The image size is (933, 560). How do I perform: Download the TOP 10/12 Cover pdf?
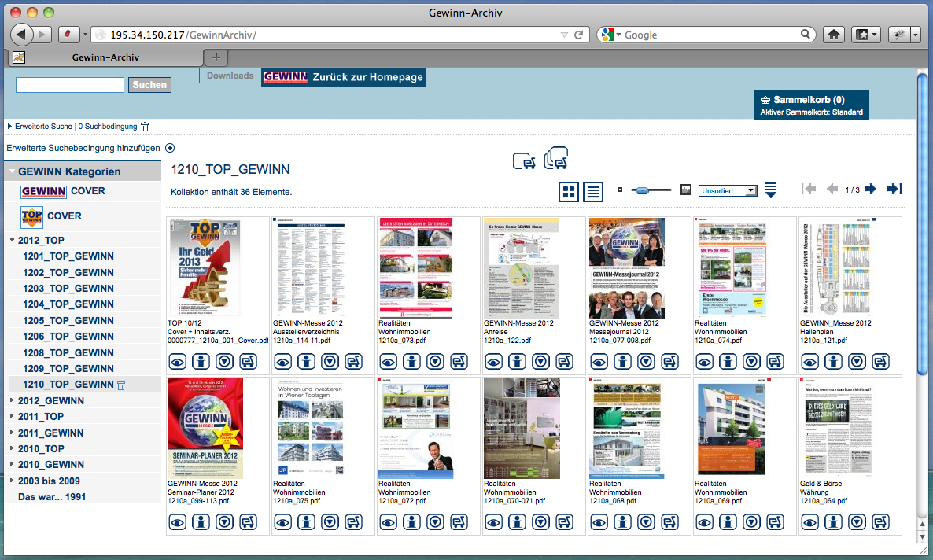click(224, 361)
